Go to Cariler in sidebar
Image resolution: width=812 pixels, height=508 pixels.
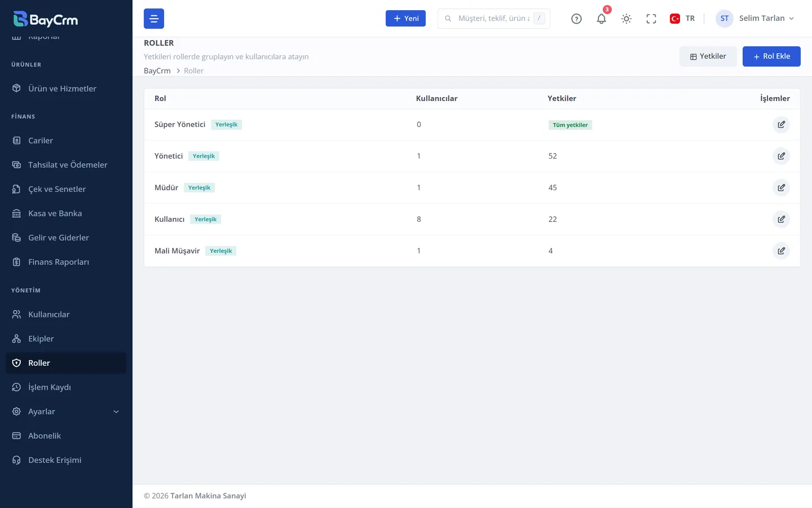tap(66, 141)
